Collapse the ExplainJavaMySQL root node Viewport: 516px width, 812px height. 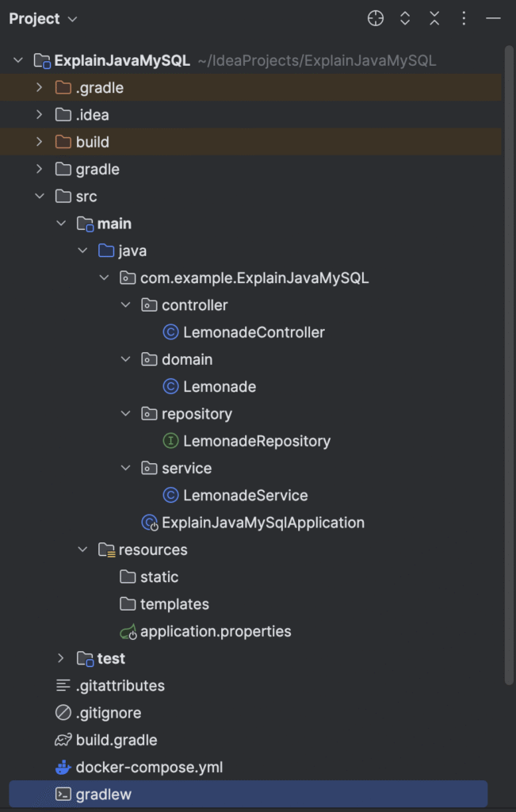coord(18,60)
